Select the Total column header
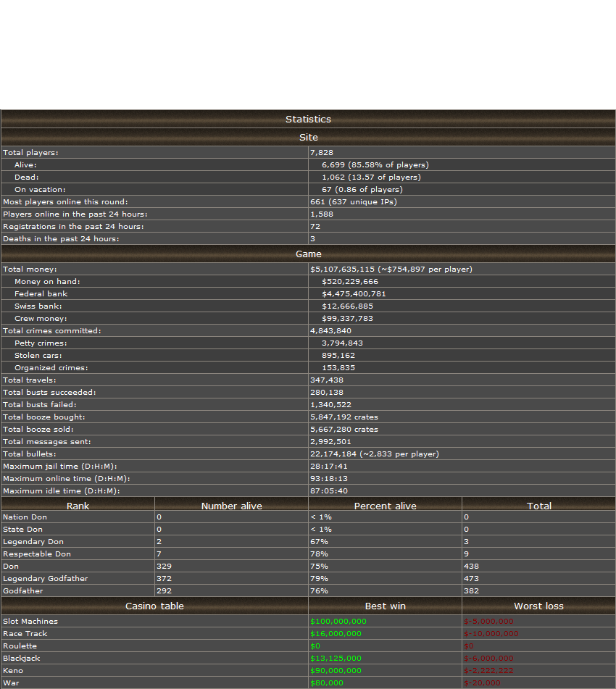This screenshot has height=689, width=616. [539, 506]
